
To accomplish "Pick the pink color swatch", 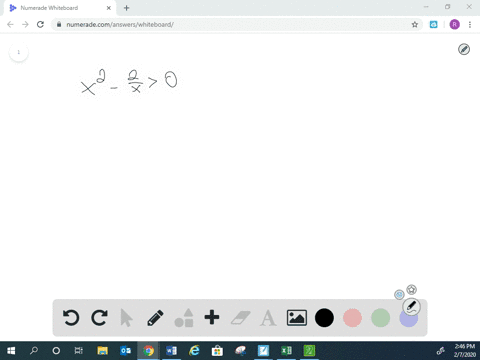I will coord(352,318).
